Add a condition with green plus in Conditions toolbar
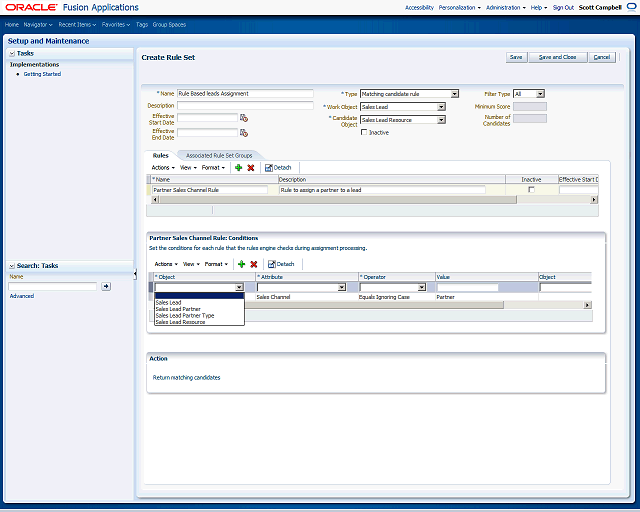640x512 pixels. (x=241, y=264)
